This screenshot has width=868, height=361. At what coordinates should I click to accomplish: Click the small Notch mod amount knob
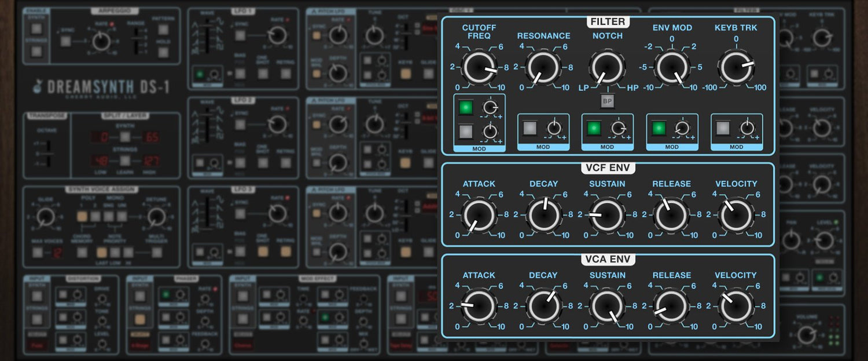[619, 128]
